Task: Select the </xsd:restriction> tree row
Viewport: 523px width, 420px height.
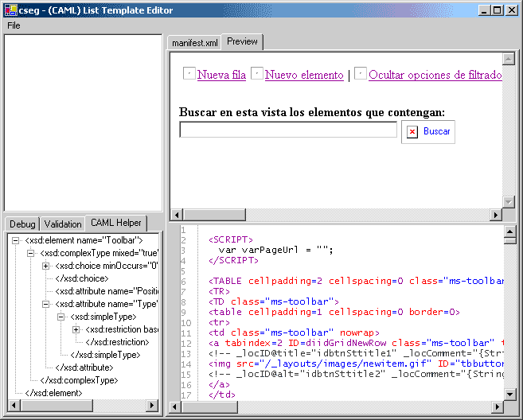Action: click(117, 342)
